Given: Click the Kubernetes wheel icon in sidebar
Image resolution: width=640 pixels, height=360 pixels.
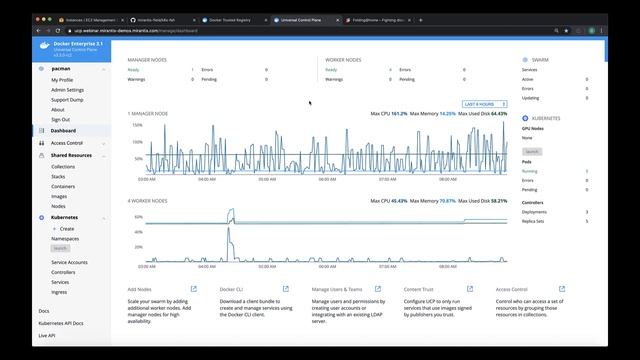Looking at the screenshot, I should tap(41, 218).
